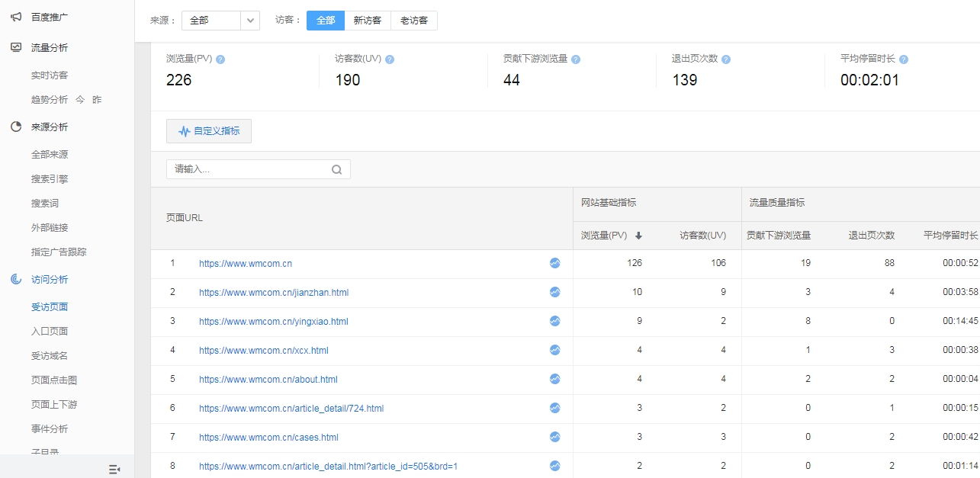Click the search magnifier icon in filter box

336,169
